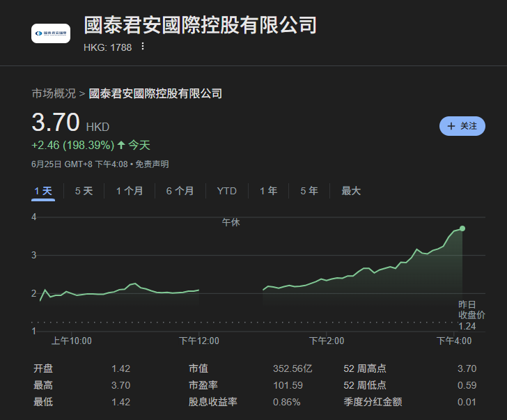The height and width of the screenshot is (420, 507).
Task: Show the 6 个月 chart range
Action: 180,191
